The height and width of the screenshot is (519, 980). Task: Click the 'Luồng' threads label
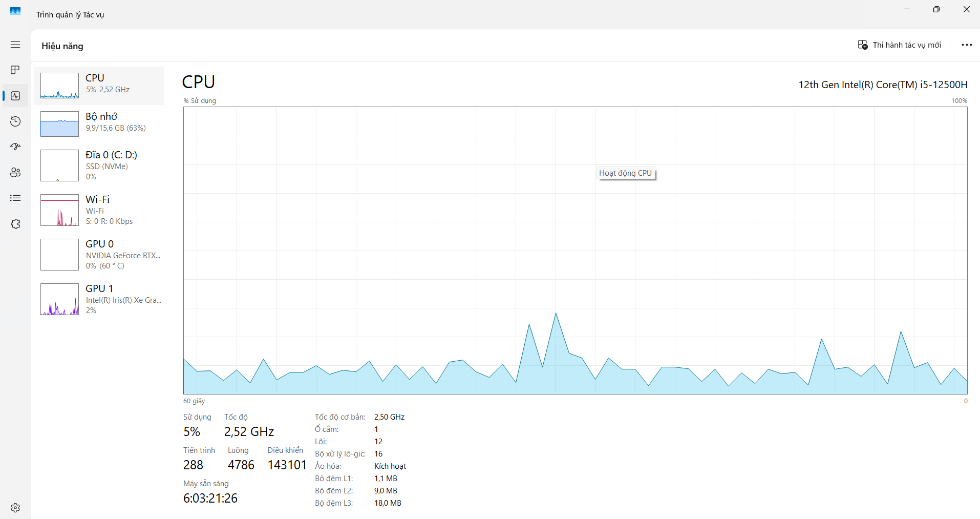(x=238, y=450)
